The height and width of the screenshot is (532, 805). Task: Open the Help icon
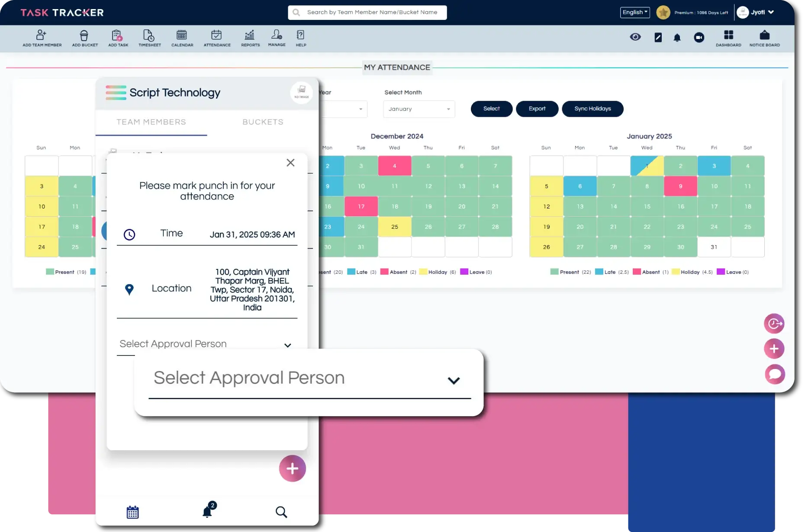point(301,38)
